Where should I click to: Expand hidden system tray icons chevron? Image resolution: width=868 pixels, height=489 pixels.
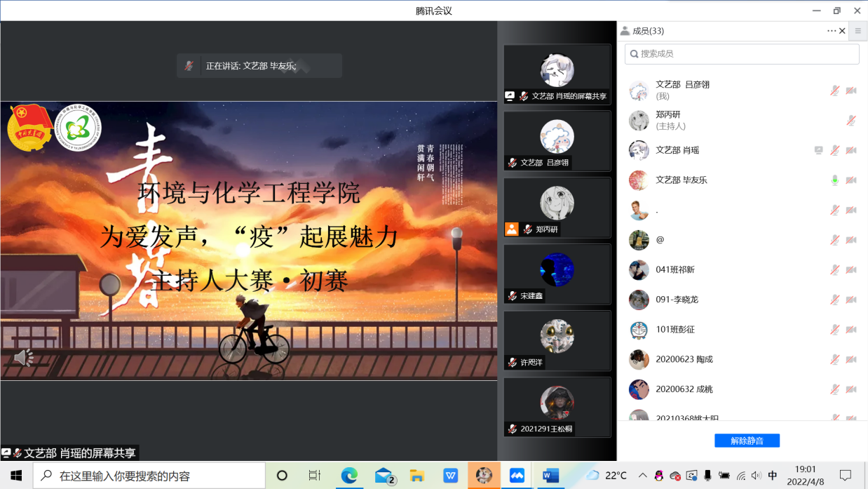[x=643, y=476]
